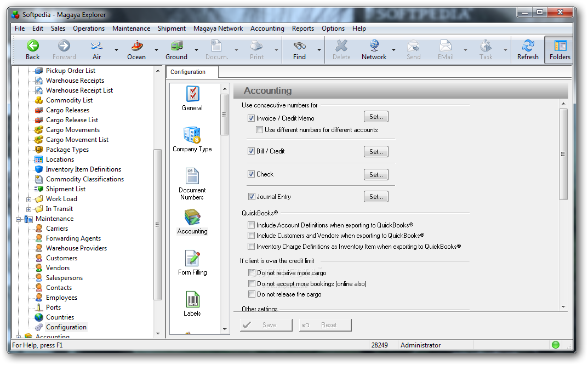Screen dimensions: 588x365
Task: Open the Ground shipments toolbar icon
Action: tap(176, 46)
